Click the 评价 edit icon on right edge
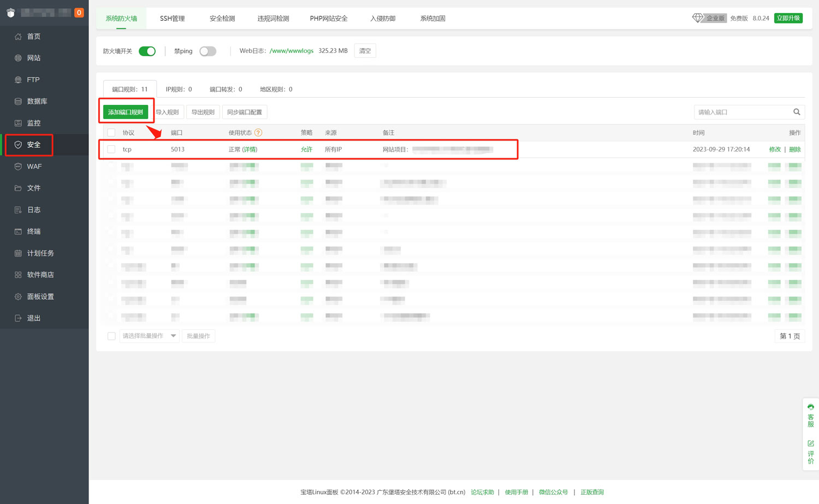 [x=811, y=443]
